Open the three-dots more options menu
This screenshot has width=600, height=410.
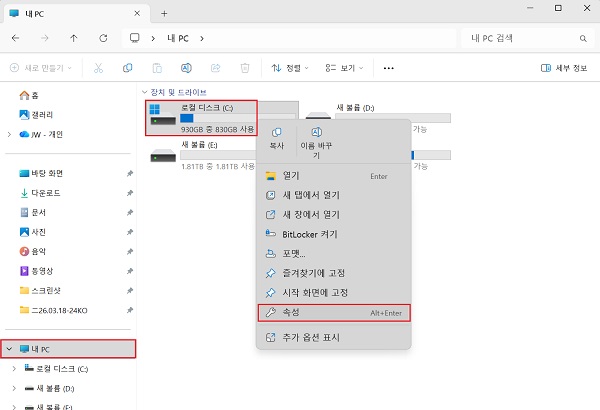[x=388, y=68]
